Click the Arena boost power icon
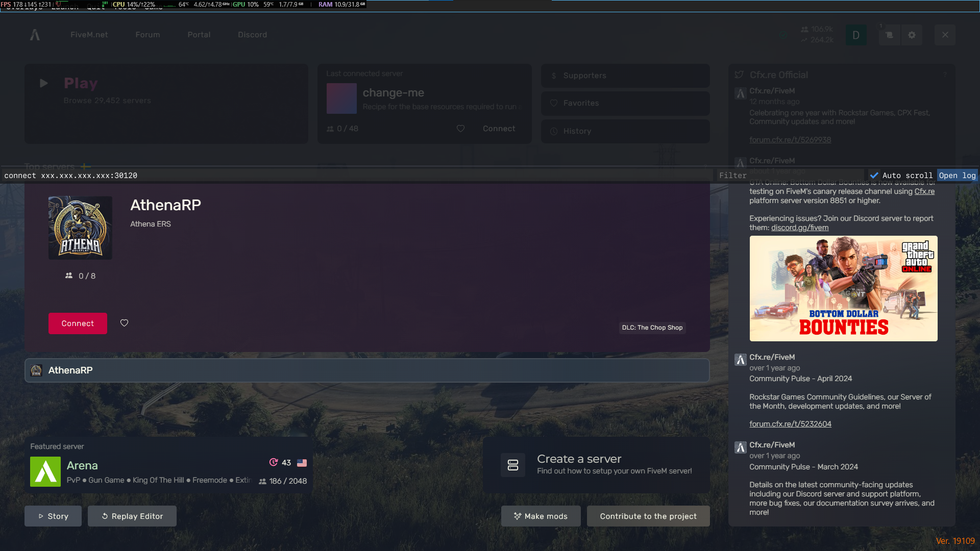 (274, 462)
